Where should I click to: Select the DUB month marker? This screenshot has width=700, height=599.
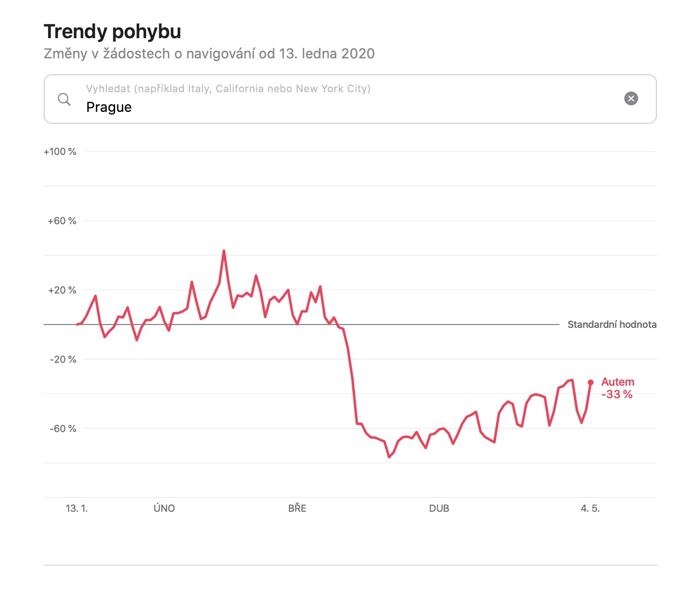pyautogui.click(x=439, y=508)
